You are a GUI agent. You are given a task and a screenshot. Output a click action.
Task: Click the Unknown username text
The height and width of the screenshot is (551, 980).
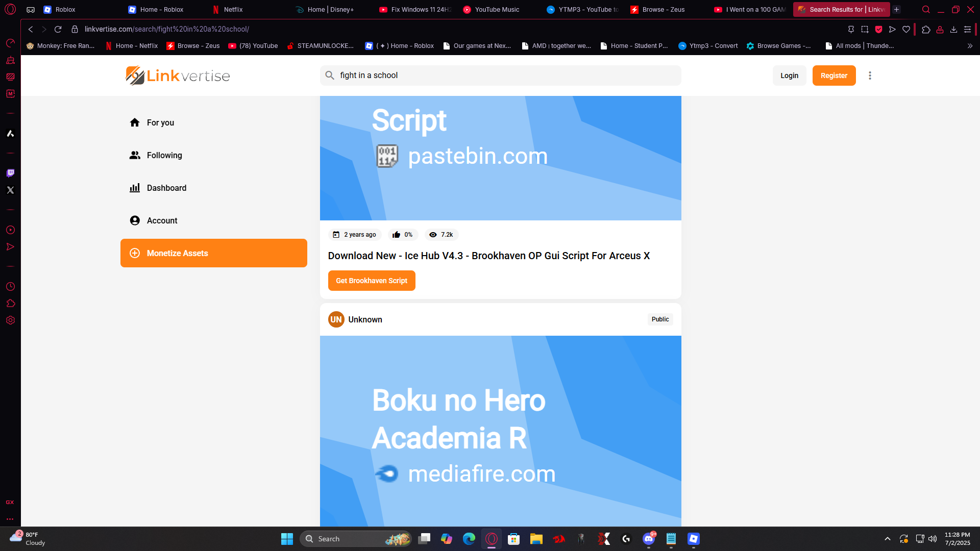pyautogui.click(x=365, y=319)
